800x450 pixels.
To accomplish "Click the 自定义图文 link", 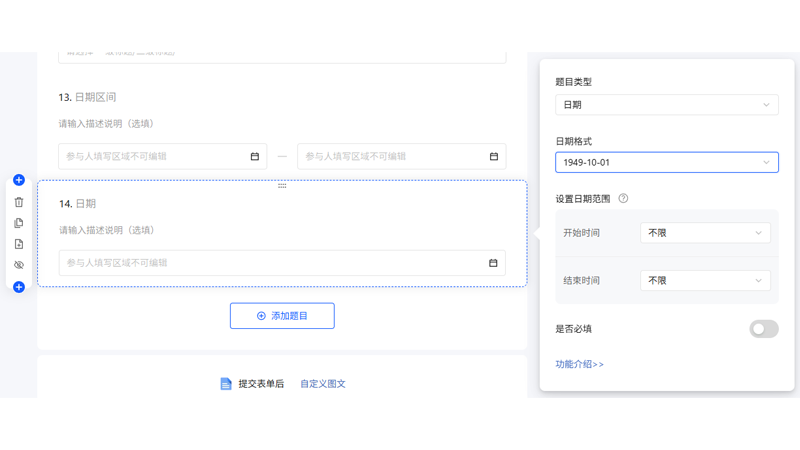I will point(323,384).
